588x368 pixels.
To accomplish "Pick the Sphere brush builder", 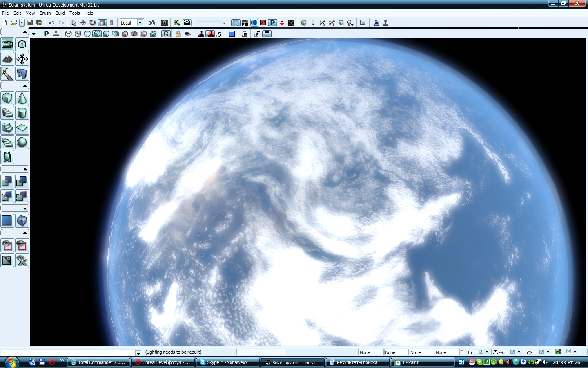I will [22, 142].
